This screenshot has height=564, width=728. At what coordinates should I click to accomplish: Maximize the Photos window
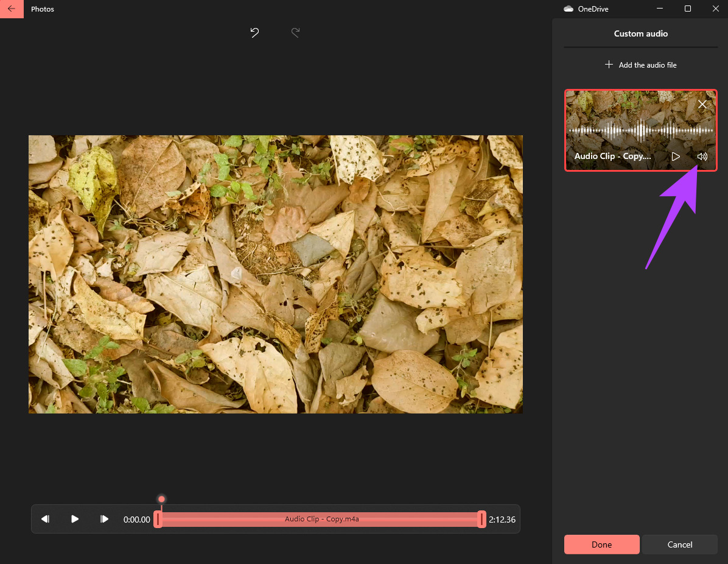[x=687, y=9]
